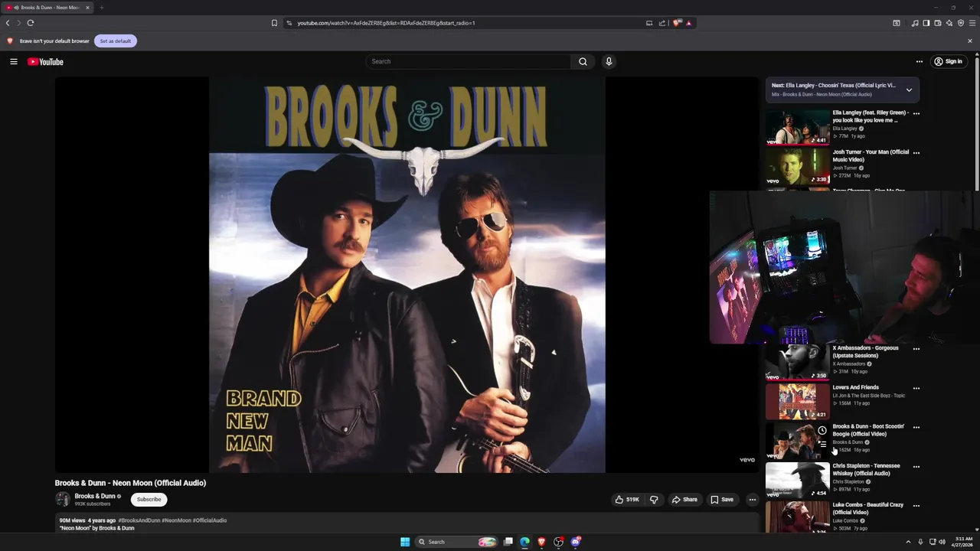
Task: Open Brave Rewards triangle icon
Action: point(688,23)
